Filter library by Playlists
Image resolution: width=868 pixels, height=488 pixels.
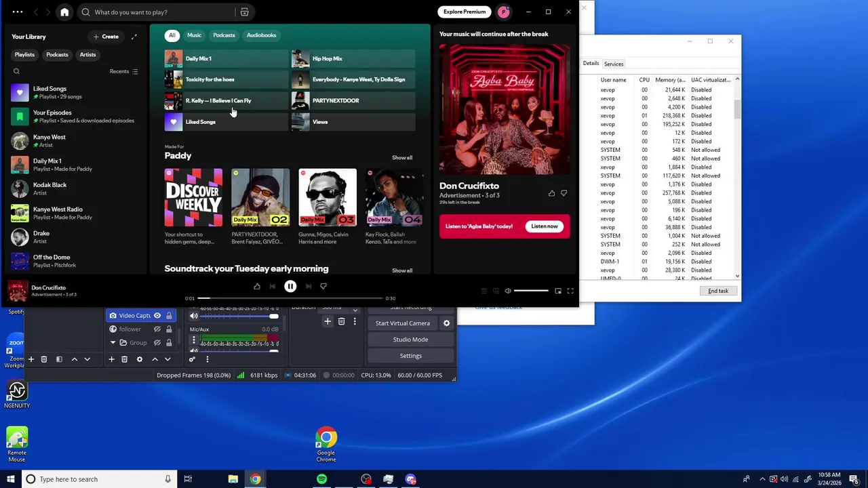(x=24, y=54)
